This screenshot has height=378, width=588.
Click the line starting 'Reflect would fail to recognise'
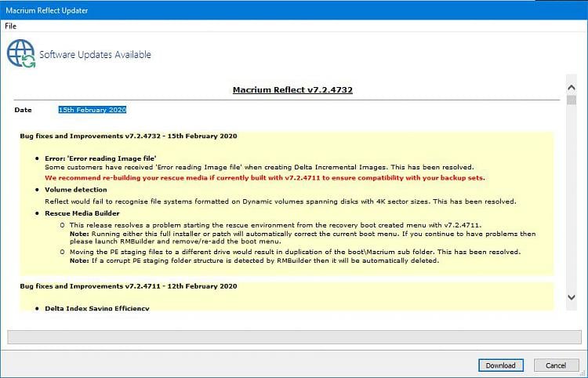click(281, 202)
